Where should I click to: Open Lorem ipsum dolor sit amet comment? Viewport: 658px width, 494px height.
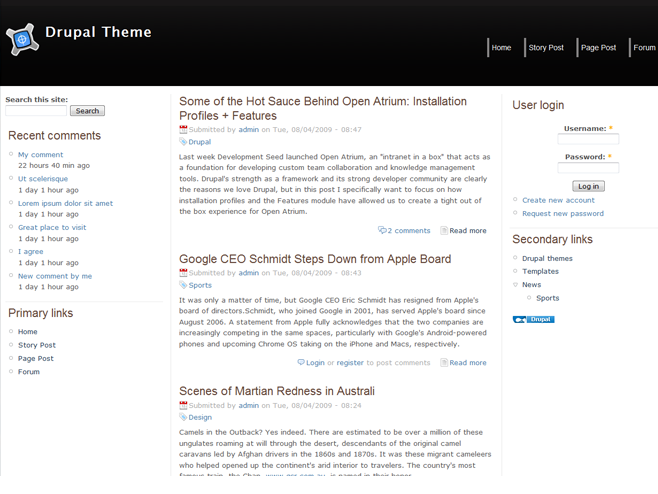tap(65, 203)
